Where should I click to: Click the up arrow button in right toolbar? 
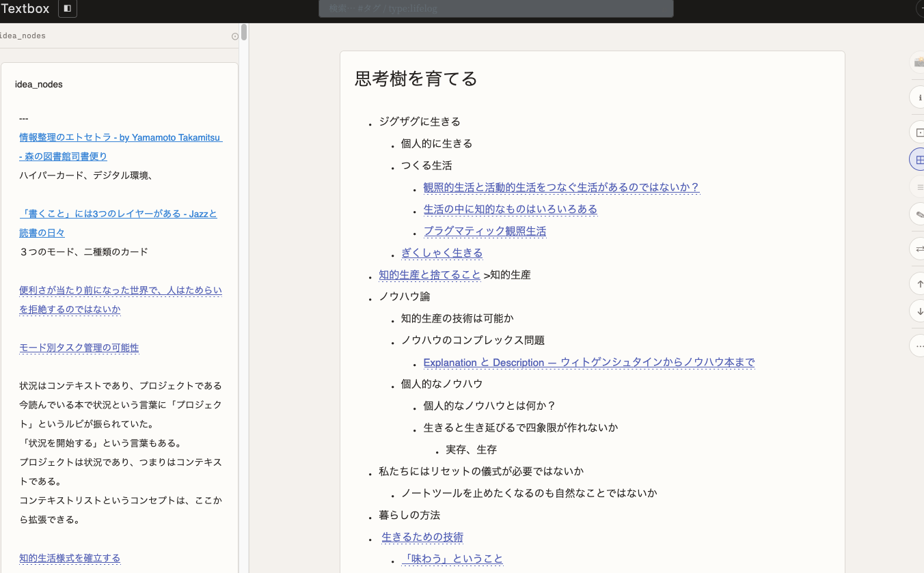click(x=917, y=283)
